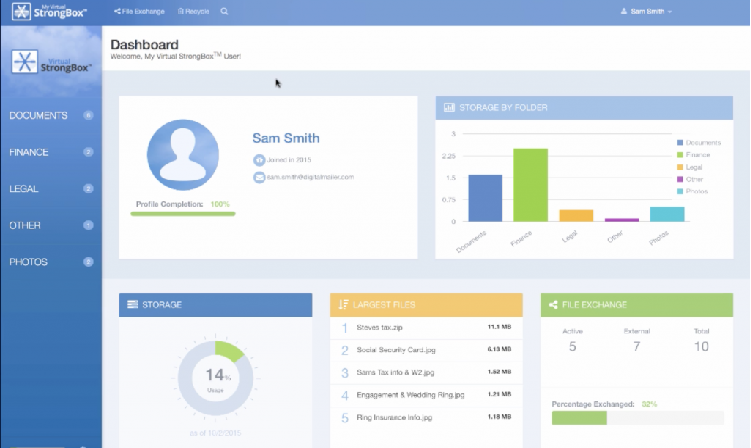Click the joined-date icon next to 2015

259,160
